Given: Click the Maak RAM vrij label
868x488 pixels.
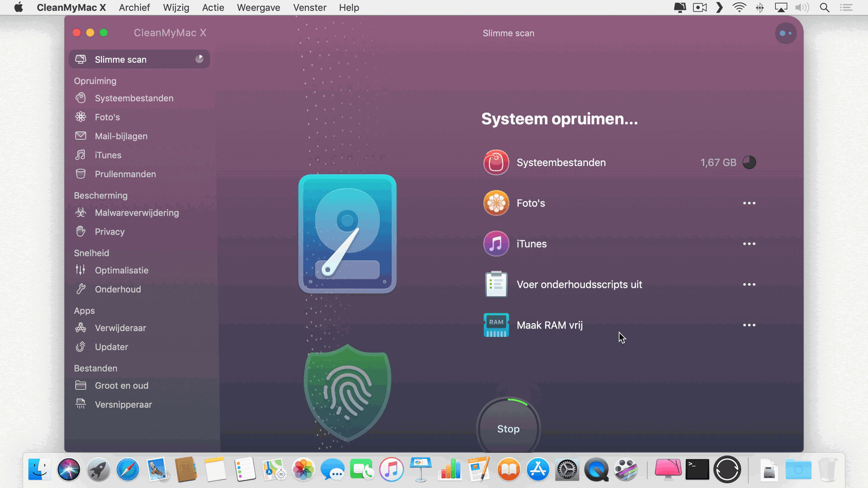Looking at the screenshot, I should (550, 325).
